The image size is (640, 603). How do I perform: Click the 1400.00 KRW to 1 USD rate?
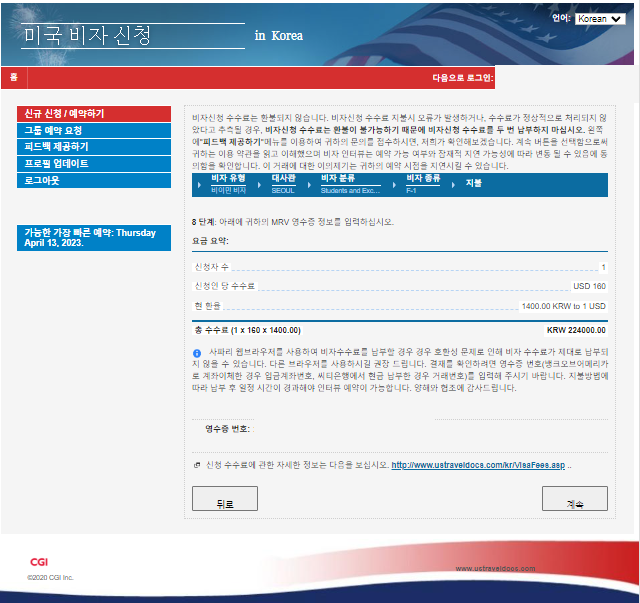(x=563, y=306)
